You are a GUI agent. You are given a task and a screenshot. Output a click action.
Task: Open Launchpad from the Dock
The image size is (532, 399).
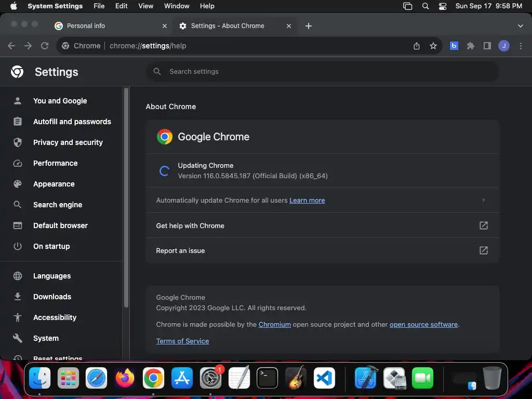pyautogui.click(x=68, y=378)
